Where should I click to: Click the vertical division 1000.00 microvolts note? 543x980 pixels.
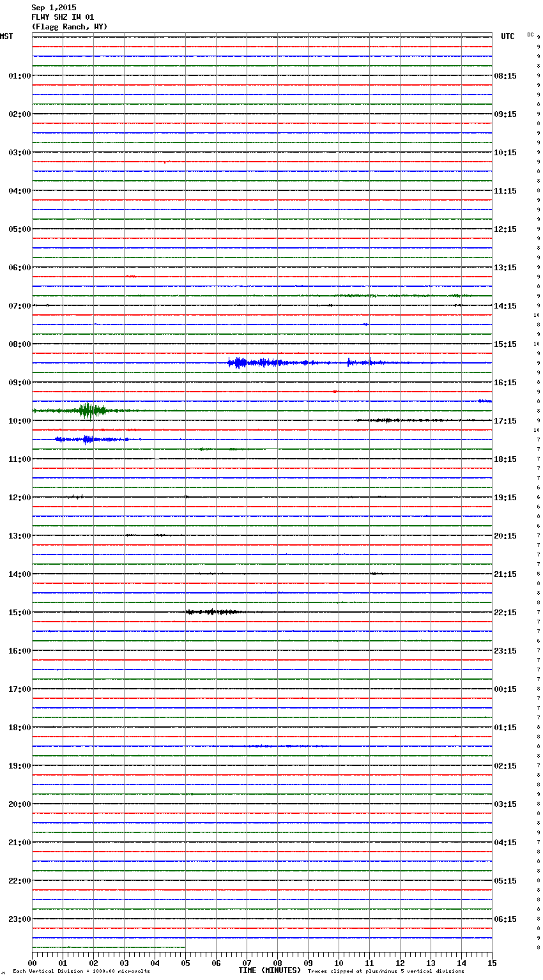[x=82, y=972]
